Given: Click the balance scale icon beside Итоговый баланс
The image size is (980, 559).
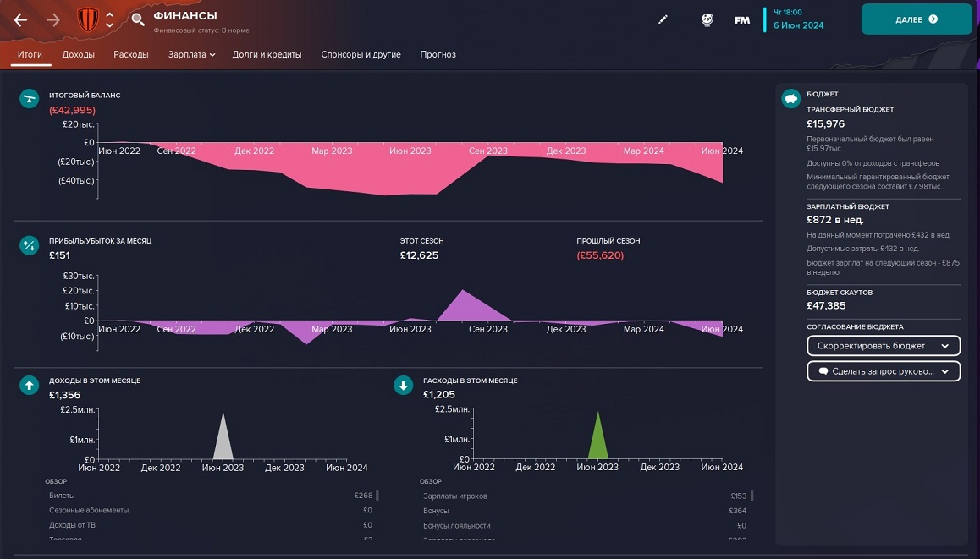Looking at the screenshot, I should click(x=30, y=99).
